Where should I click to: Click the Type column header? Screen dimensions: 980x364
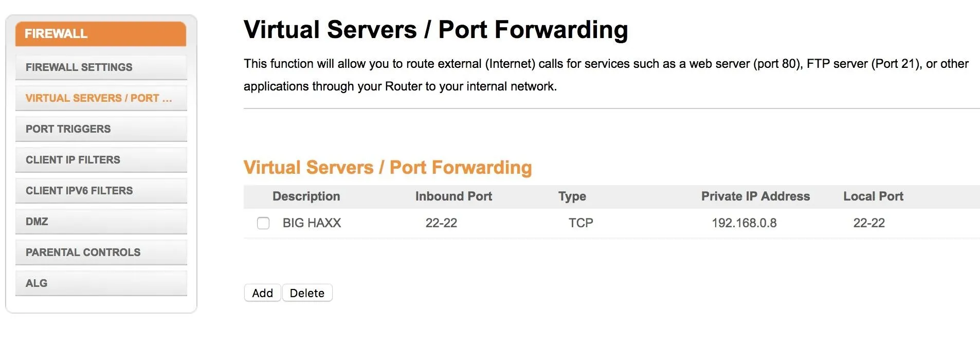pyautogui.click(x=572, y=196)
